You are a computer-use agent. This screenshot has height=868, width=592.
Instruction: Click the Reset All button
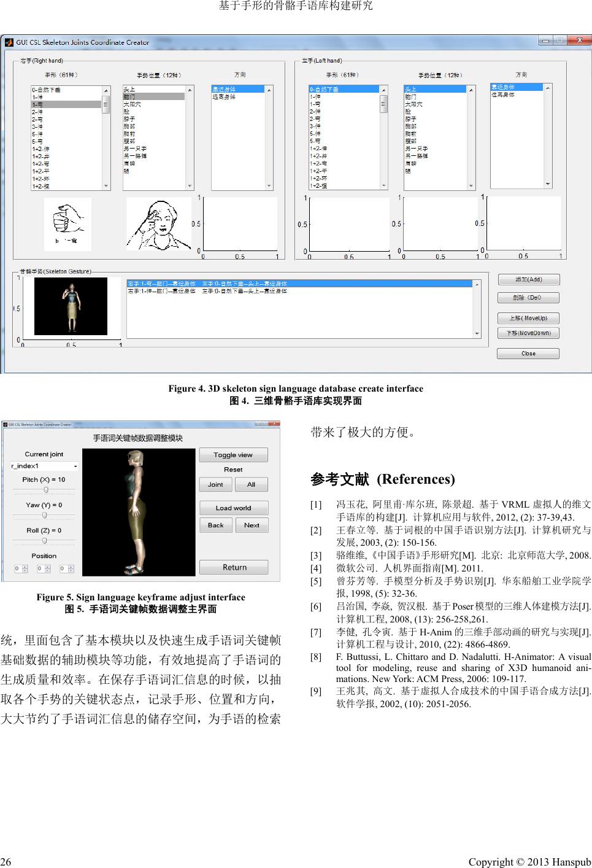tap(252, 484)
